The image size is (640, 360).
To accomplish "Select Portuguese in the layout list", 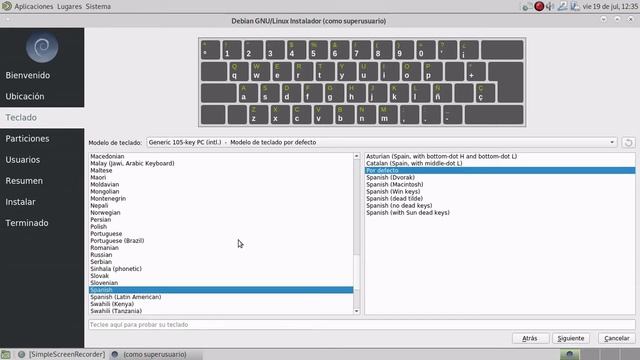I will pos(221,233).
